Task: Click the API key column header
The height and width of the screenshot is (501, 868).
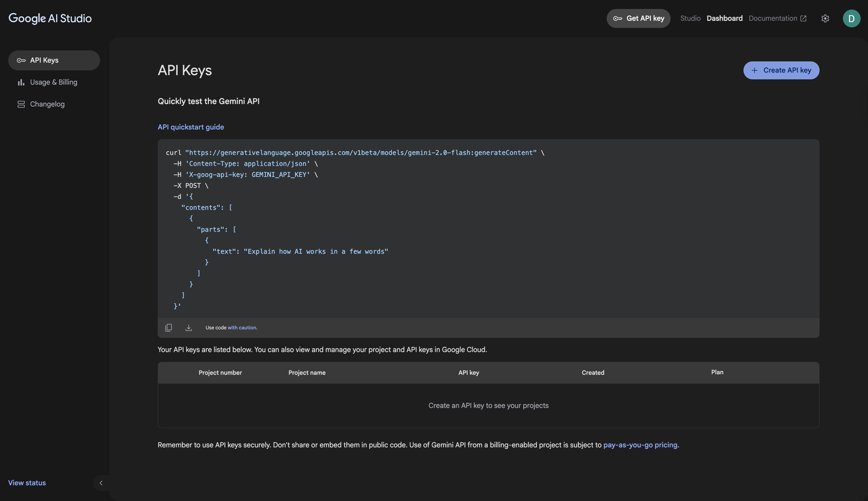Action: (468, 373)
